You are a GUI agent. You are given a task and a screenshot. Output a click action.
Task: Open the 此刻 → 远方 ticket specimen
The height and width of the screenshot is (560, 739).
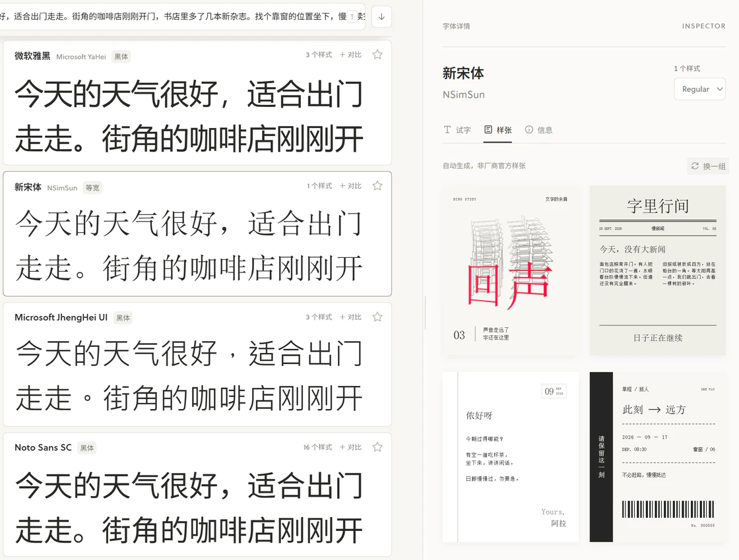657,457
